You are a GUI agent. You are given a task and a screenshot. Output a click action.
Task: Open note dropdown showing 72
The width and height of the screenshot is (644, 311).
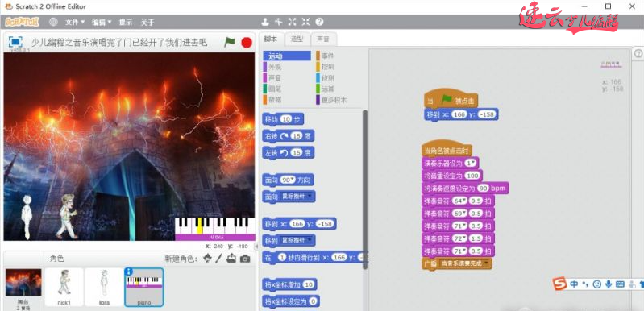coord(464,238)
